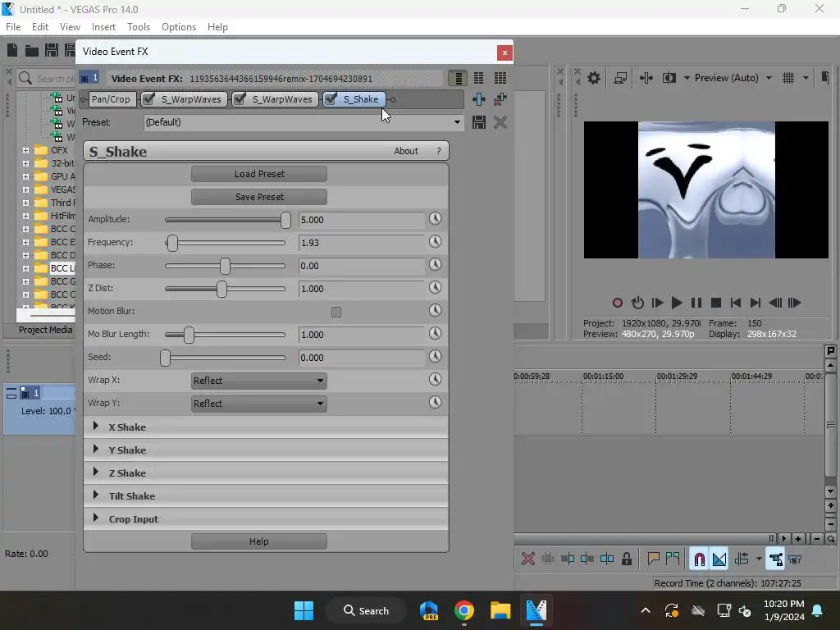Expand the Crop Input section
This screenshot has width=840, height=630.
pyautogui.click(x=95, y=518)
